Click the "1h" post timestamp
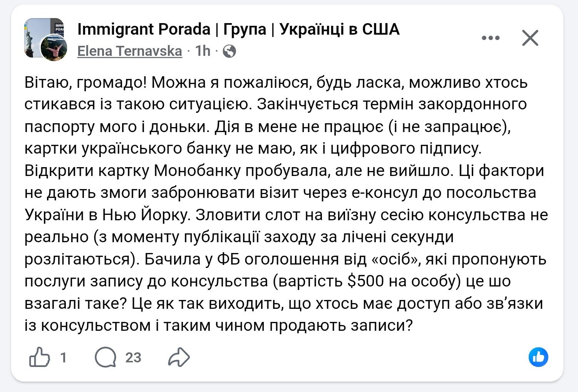This screenshot has width=578, height=392. point(203,51)
